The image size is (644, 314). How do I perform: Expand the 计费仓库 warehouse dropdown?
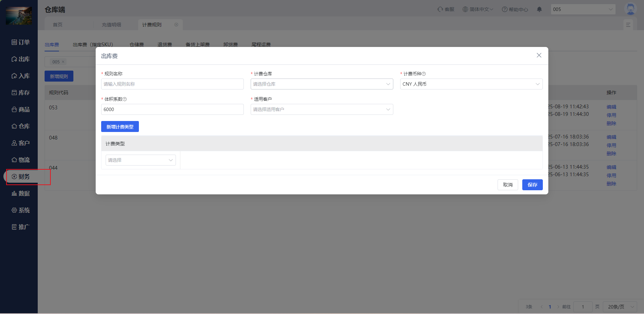[322, 84]
